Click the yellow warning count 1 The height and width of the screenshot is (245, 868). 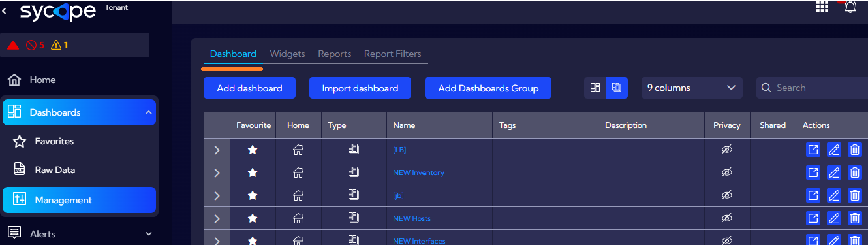(59, 45)
